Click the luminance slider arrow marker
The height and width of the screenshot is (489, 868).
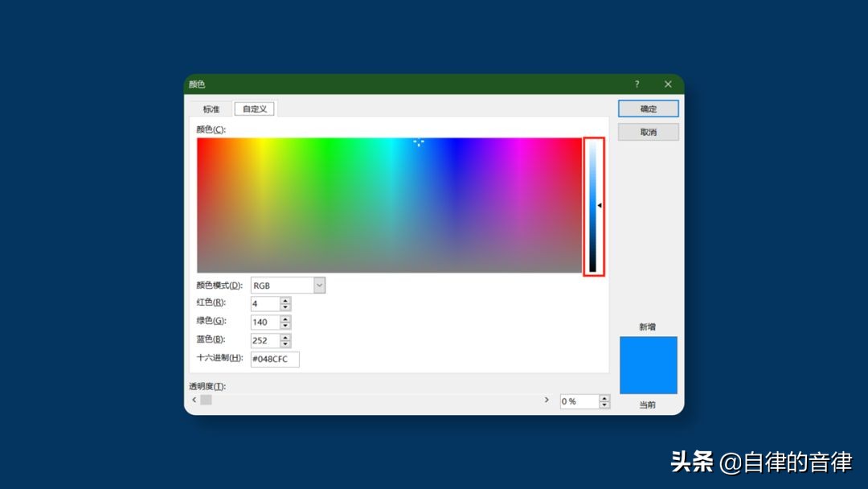click(x=600, y=205)
